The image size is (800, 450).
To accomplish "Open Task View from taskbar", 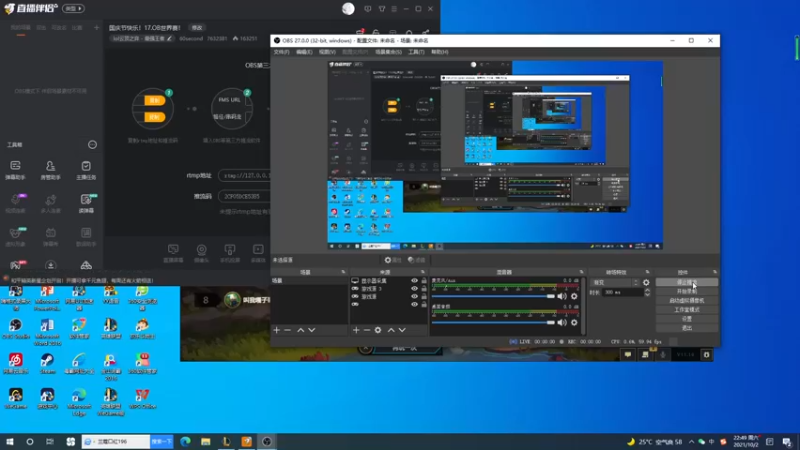I will (x=49, y=441).
